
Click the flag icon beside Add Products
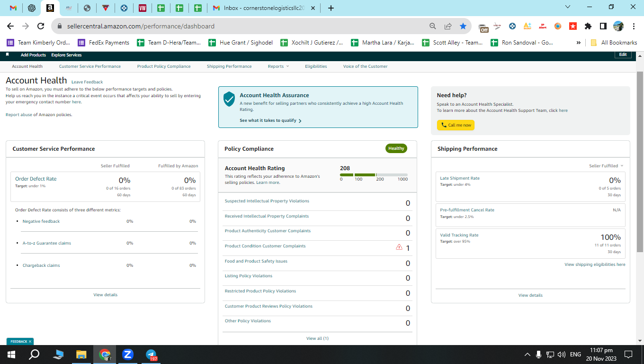click(7, 55)
